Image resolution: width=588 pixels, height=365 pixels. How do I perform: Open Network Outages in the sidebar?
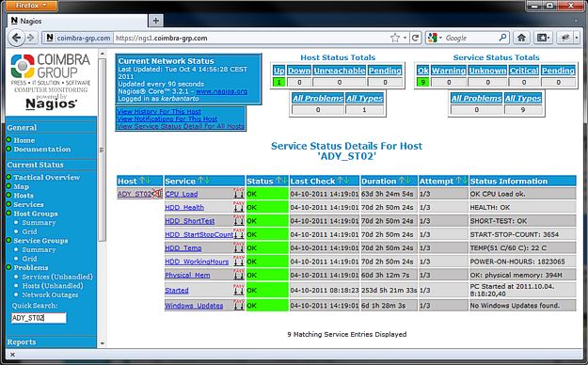[50, 294]
